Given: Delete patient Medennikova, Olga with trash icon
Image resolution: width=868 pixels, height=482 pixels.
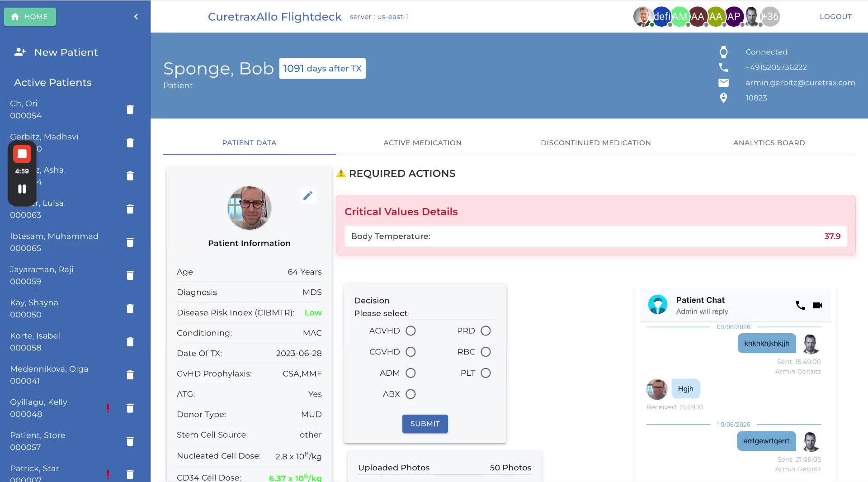Looking at the screenshot, I should pos(130,375).
